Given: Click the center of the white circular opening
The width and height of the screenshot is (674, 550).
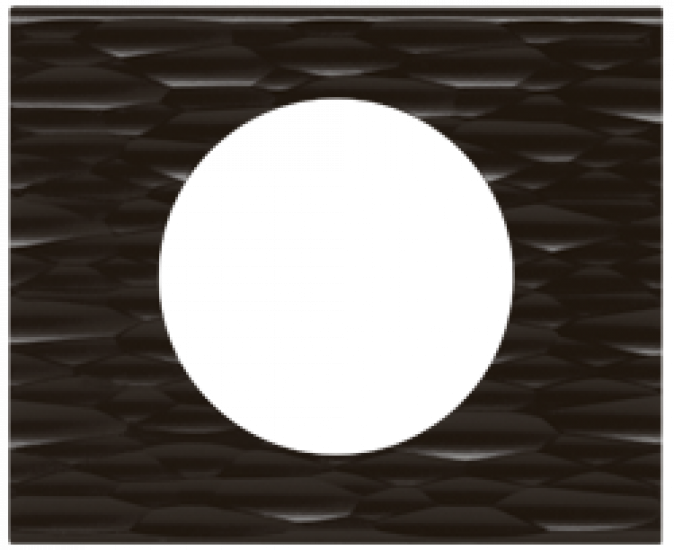Looking at the screenshot, I should [x=336, y=276].
